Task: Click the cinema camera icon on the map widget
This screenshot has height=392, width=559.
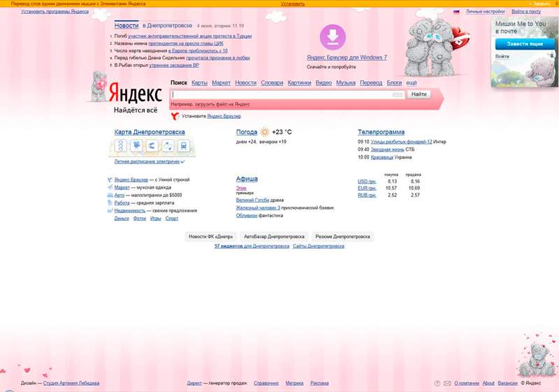Action: 136,145
